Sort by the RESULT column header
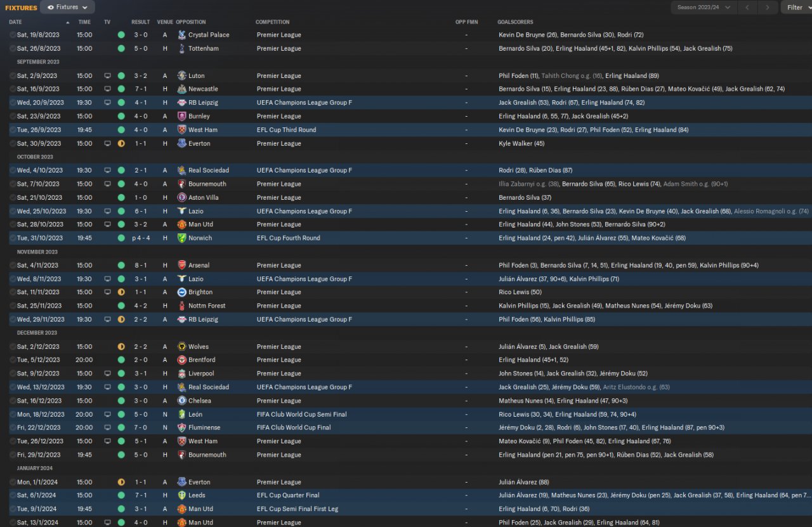Viewport: 812px width, 527px height. click(x=141, y=22)
